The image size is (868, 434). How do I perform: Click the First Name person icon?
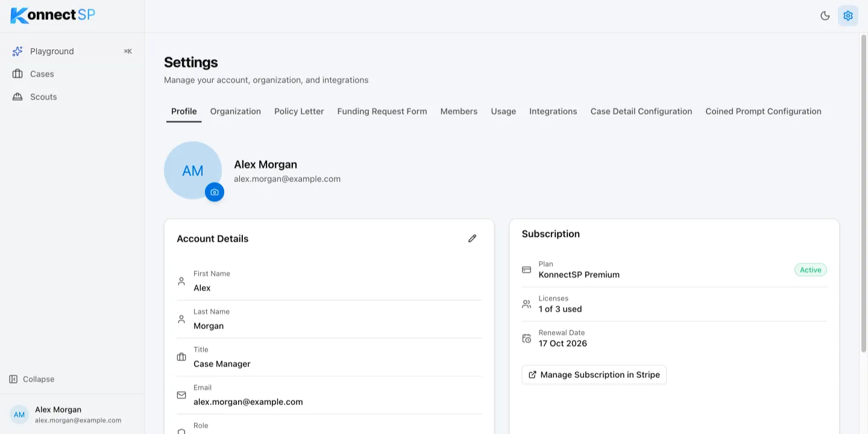coord(181,281)
